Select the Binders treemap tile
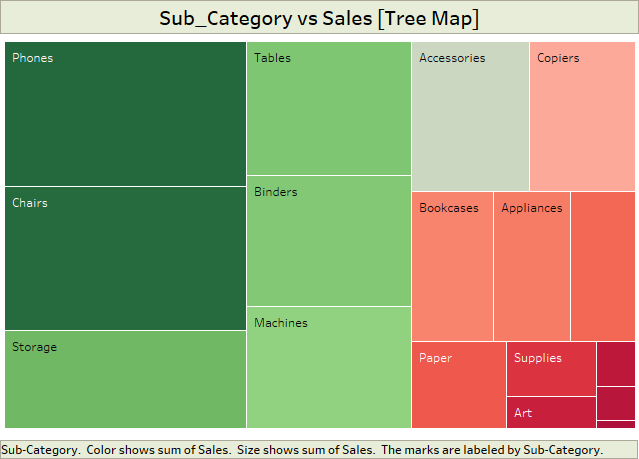Image resolution: width=639 pixels, height=459 pixels. click(328, 241)
